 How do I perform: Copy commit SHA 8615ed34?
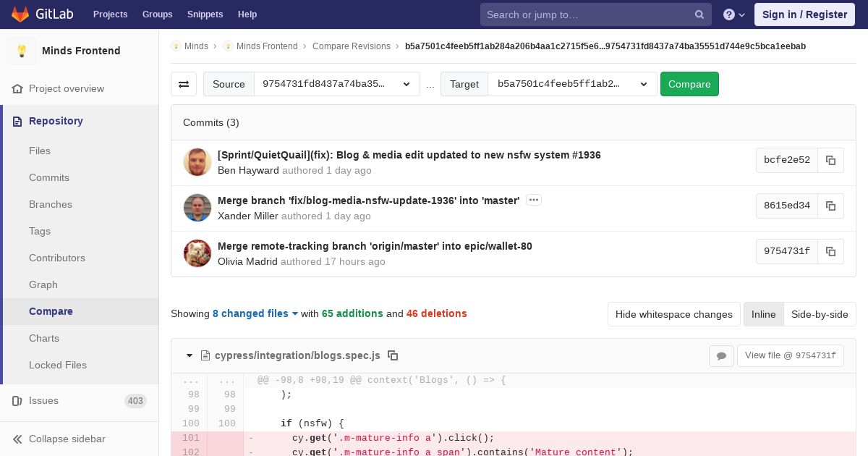click(830, 206)
